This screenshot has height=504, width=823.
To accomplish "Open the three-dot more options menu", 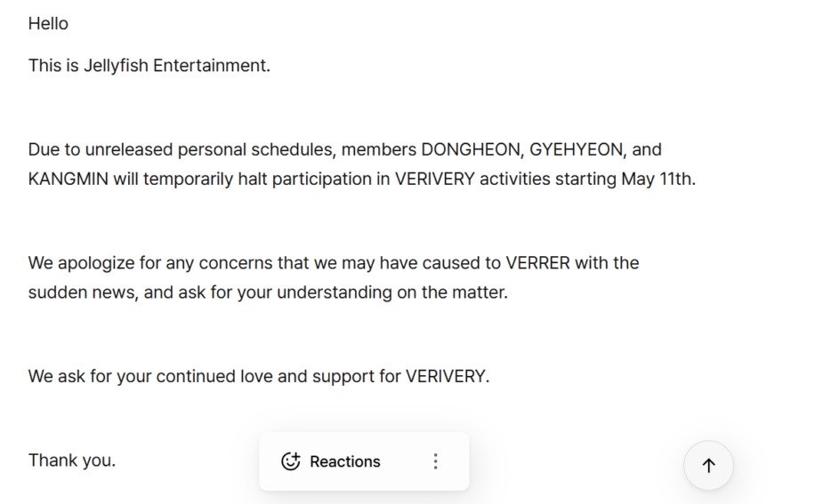I will (x=435, y=461).
